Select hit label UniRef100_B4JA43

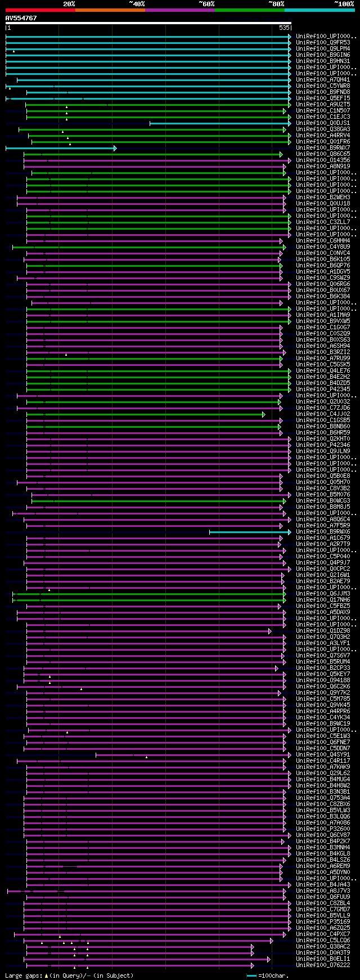coord(323,884)
